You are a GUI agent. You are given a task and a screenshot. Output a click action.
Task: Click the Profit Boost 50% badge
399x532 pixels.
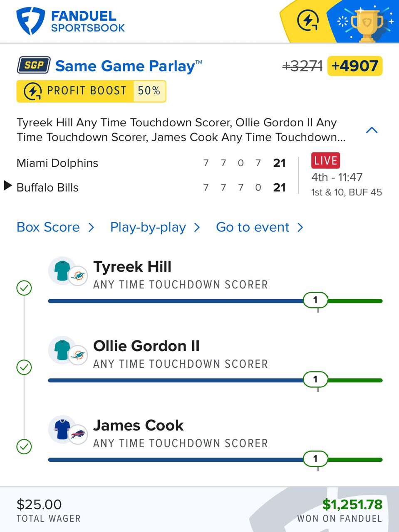(91, 91)
